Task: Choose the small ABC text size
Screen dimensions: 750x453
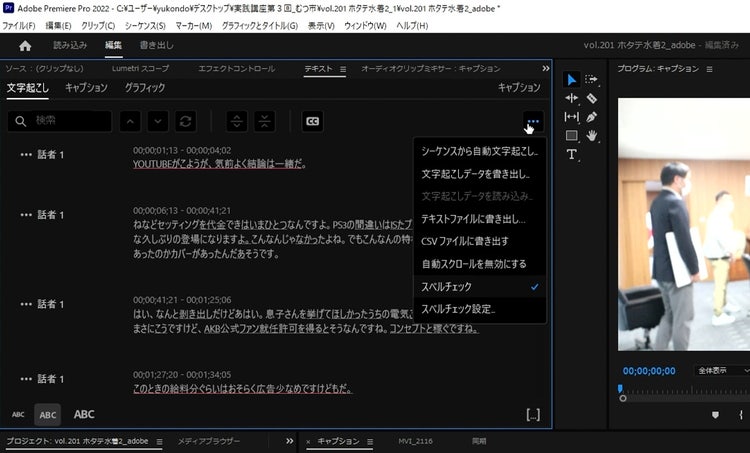Action: pyautogui.click(x=18, y=415)
